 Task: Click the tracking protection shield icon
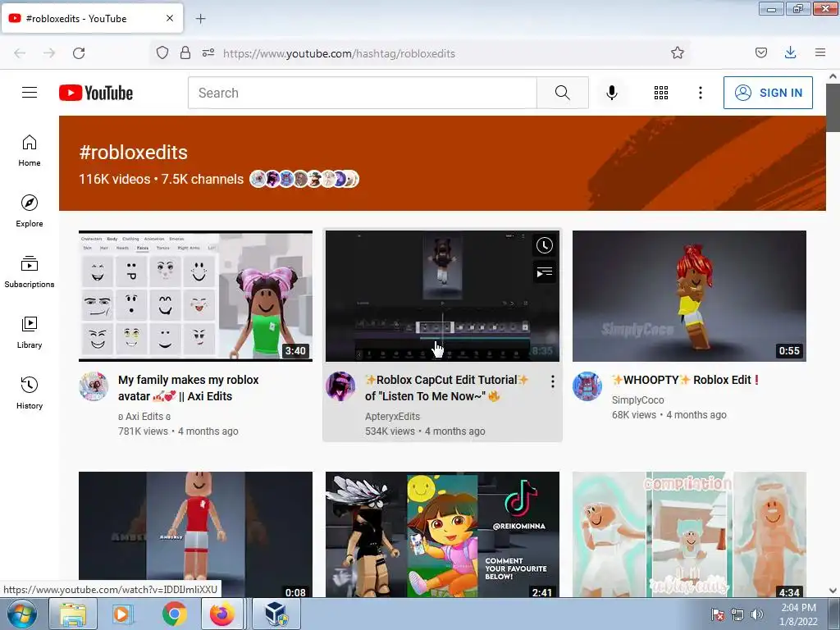tap(162, 52)
